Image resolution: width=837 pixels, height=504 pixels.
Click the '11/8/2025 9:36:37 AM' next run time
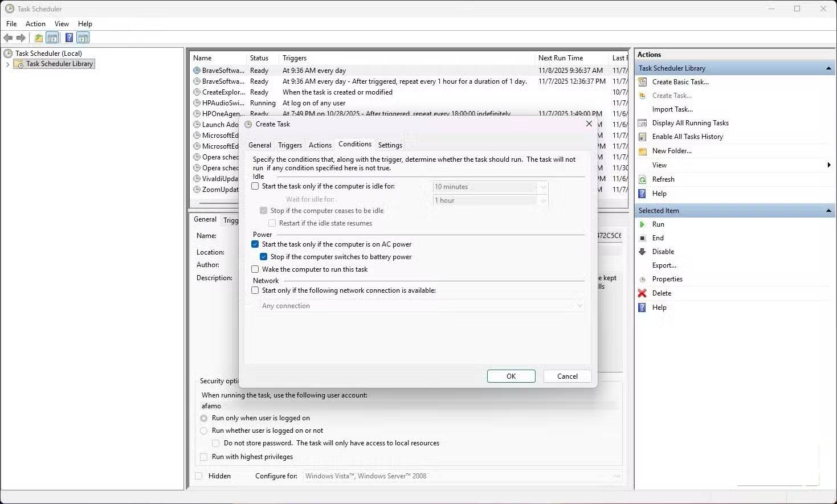(x=570, y=71)
